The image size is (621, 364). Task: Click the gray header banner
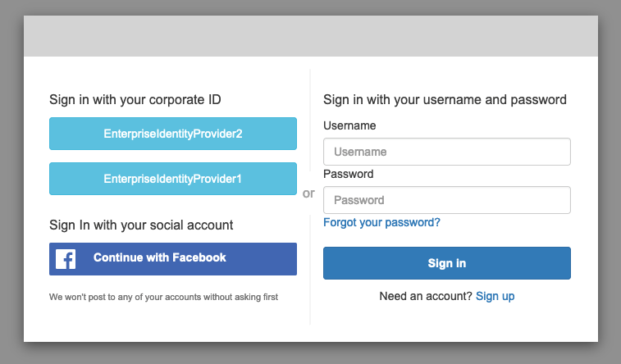pos(310,36)
